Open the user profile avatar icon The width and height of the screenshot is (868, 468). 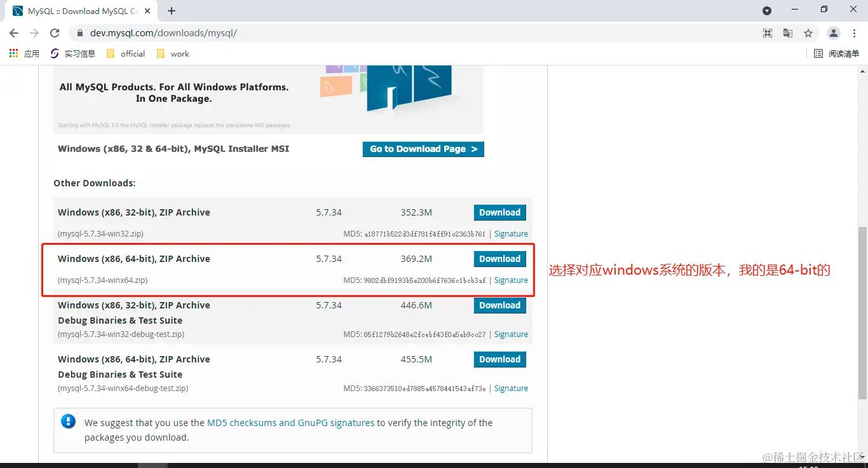pyautogui.click(x=834, y=33)
